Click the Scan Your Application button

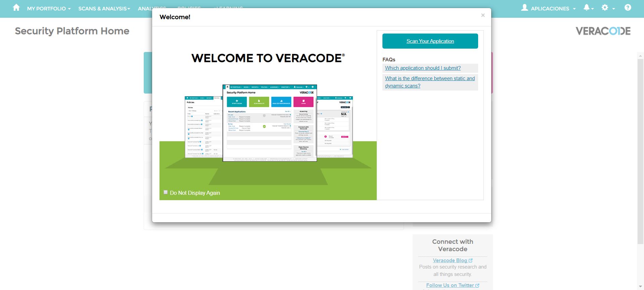point(430,41)
